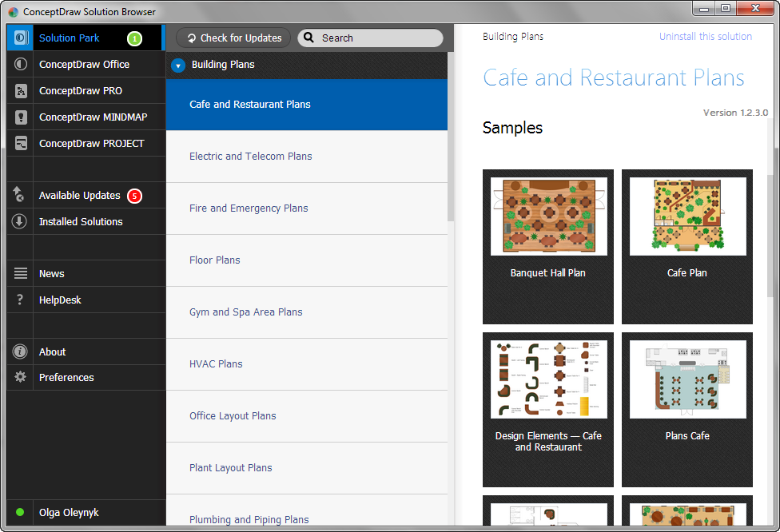Screen dimensions: 780x532
Task: Select HVAC Plans solution
Action: click(x=306, y=364)
